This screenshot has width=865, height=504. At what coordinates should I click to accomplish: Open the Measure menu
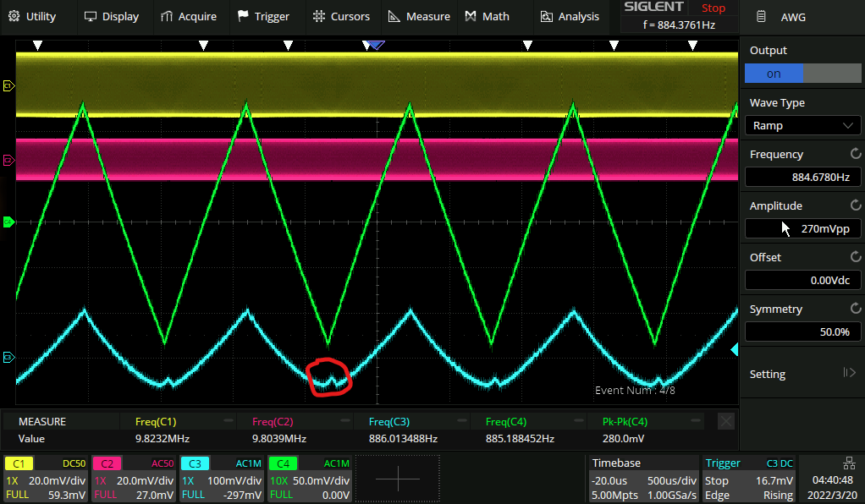[x=419, y=16]
